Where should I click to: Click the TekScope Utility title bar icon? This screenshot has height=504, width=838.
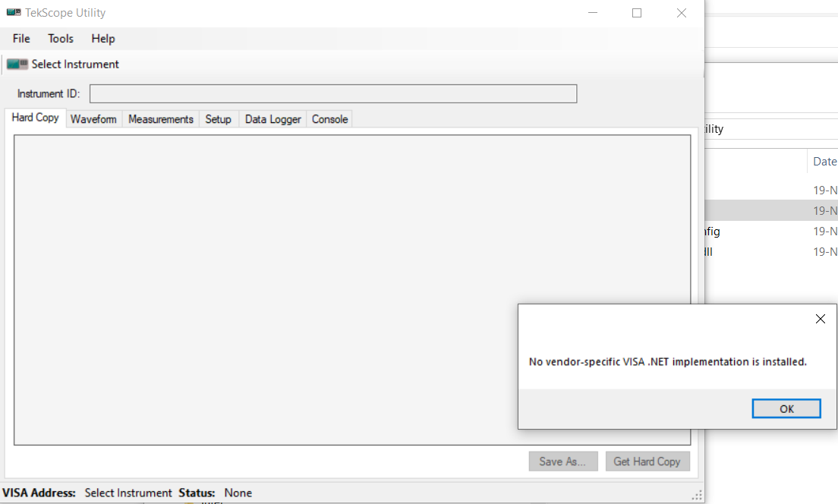tap(14, 13)
